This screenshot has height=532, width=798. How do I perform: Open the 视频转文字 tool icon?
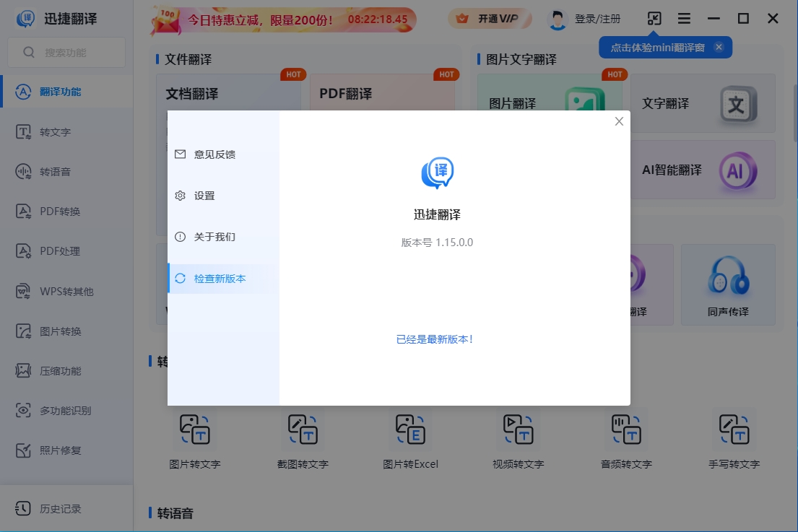click(x=518, y=429)
